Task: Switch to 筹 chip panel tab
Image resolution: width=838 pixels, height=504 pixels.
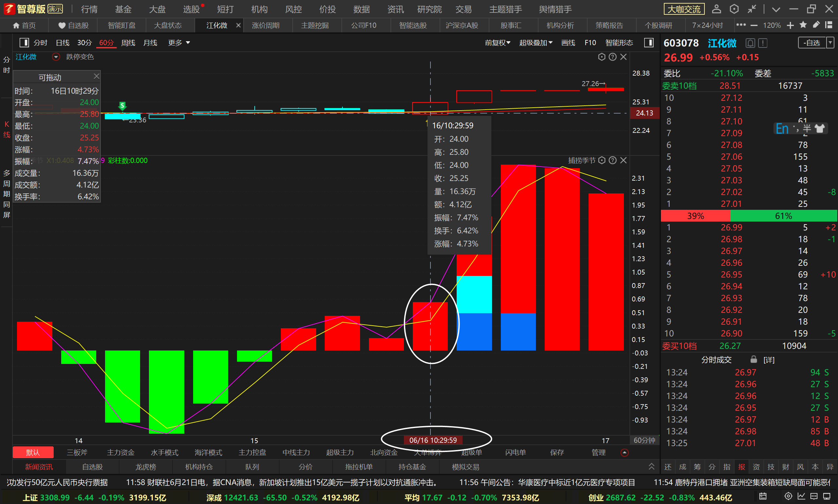Action: tap(697, 467)
